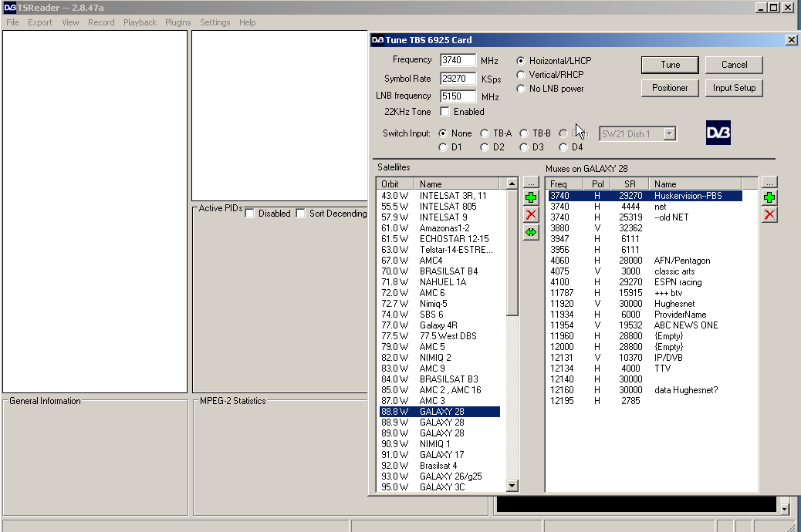This screenshot has height=532, width=801.
Task: Open the Help menu
Action: (x=247, y=22)
